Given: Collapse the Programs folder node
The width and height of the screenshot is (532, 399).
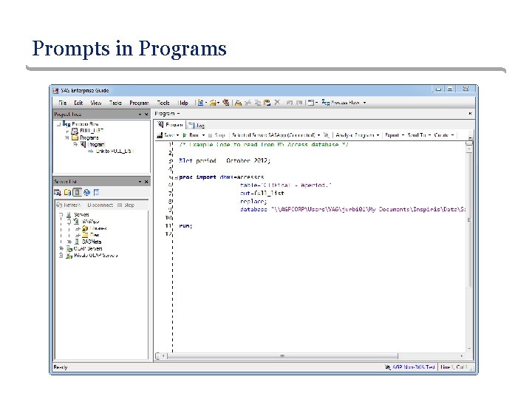Looking at the screenshot, I should click(66, 137).
